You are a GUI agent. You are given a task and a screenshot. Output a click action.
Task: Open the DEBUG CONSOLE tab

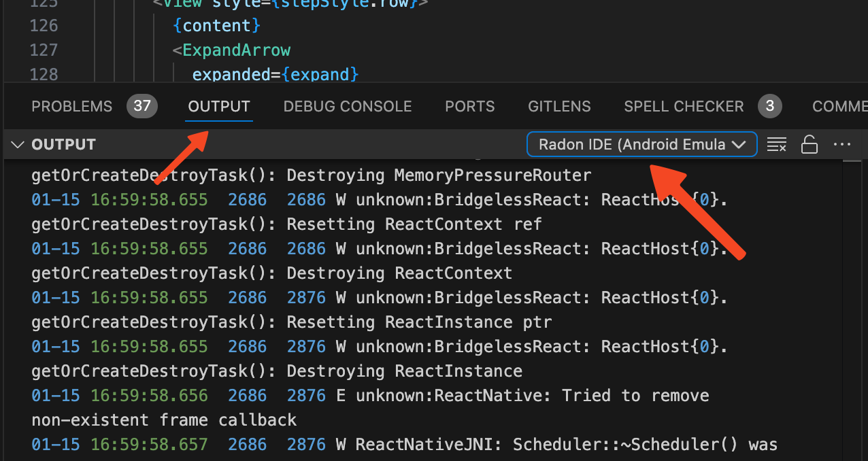coord(348,106)
